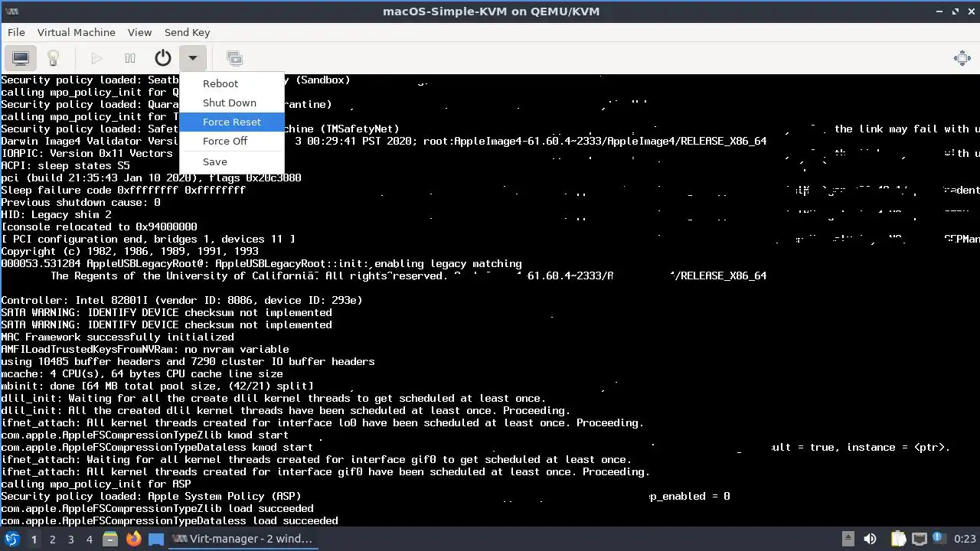Click the 'Copyright (c) 1982, 1986' line
The height and width of the screenshot is (551, 980).
tap(130, 251)
